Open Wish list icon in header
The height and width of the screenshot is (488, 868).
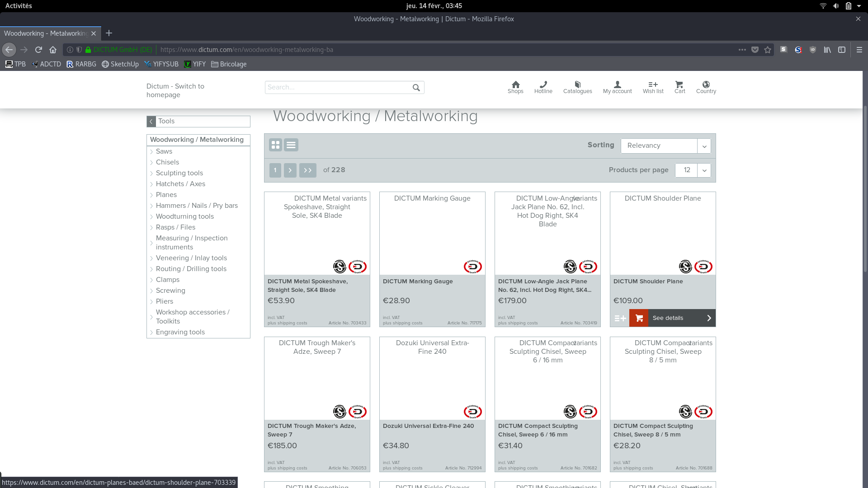[x=653, y=88]
